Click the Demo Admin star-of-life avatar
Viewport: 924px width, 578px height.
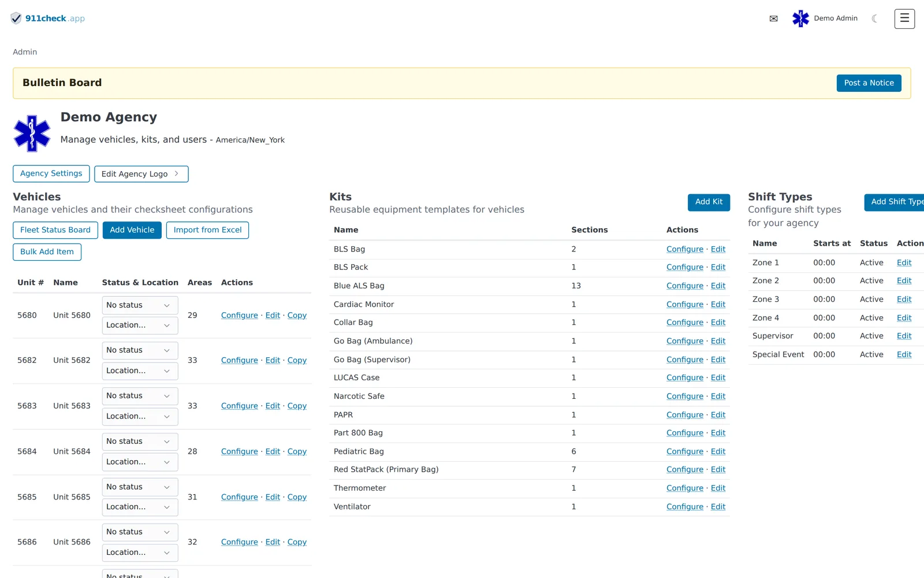tap(800, 18)
